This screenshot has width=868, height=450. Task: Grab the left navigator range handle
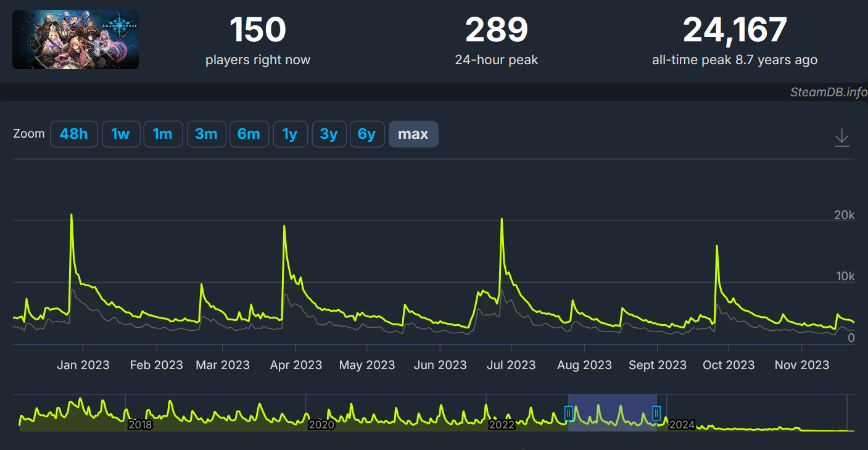pos(569,413)
